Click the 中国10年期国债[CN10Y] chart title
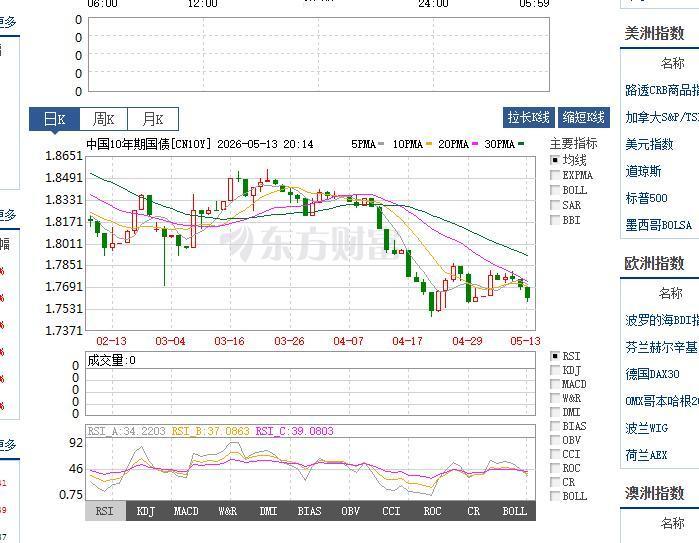699x543 pixels. coord(148,144)
